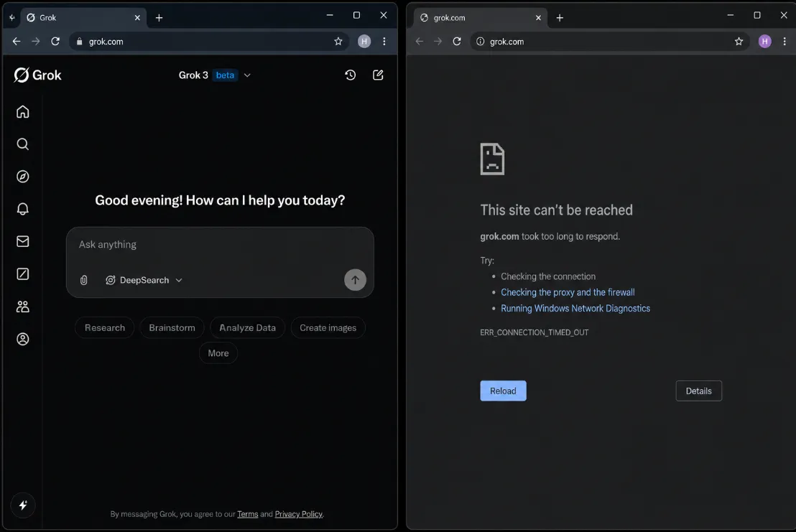The height and width of the screenshot is (532, 796).
Task: Click the left window address bar
Action: [209, 42]
